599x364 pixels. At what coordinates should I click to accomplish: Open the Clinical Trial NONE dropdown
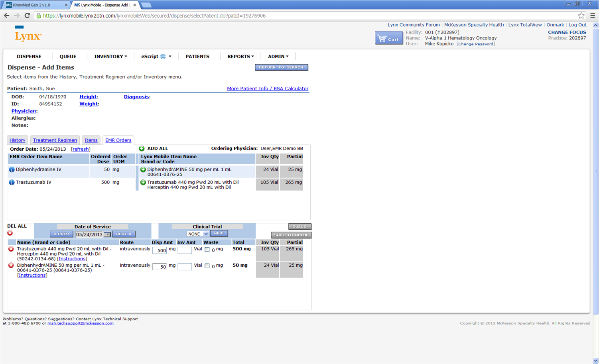pyautogui.click(x=198, y=234)
